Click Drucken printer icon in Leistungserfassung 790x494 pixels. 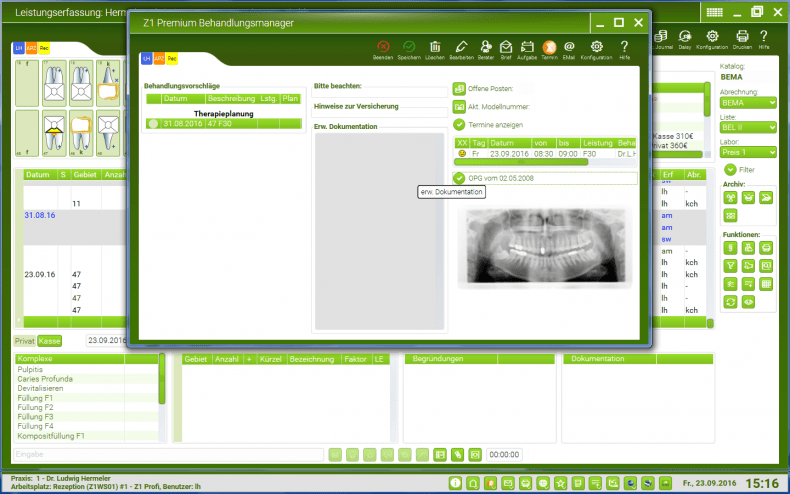click(x=742, y=36)
